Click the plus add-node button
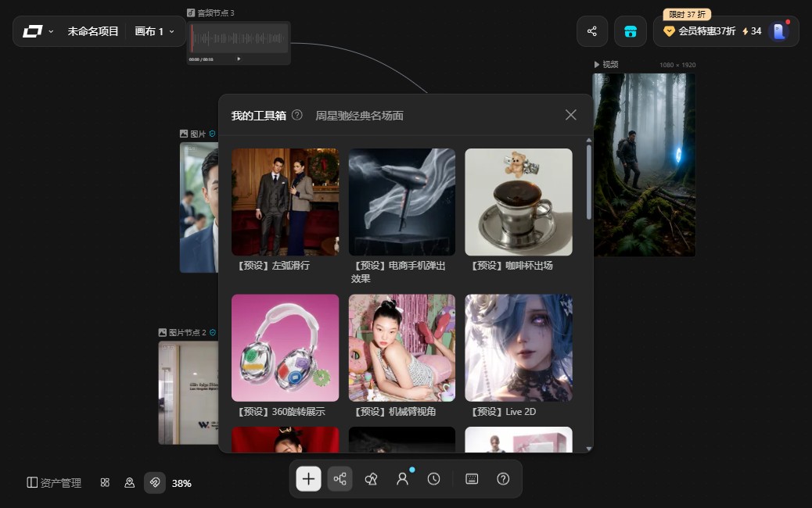 308,478
